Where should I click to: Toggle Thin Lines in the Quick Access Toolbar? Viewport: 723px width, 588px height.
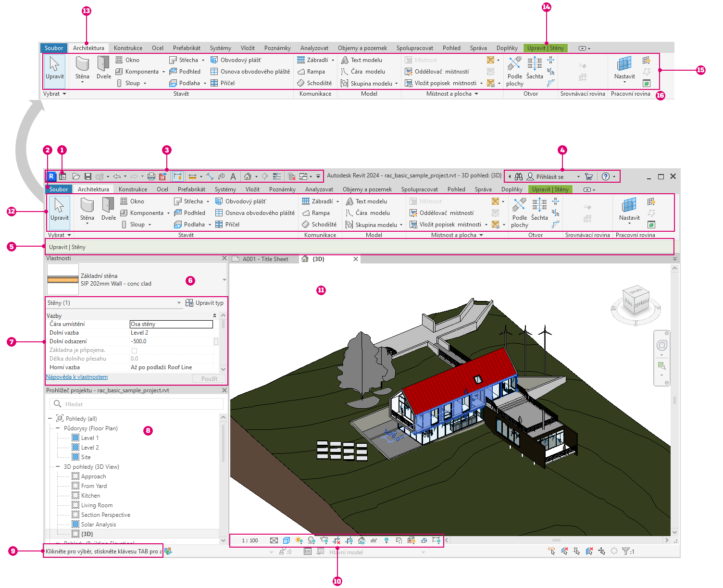(x=276, y=176)
